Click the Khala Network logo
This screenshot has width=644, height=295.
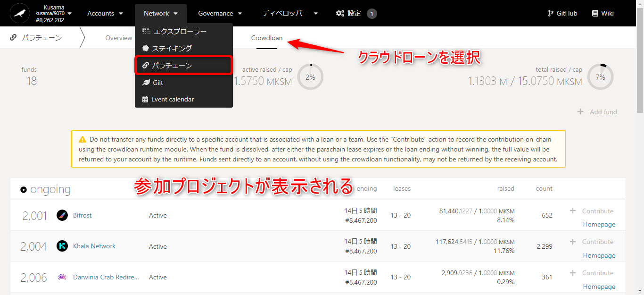62,246
